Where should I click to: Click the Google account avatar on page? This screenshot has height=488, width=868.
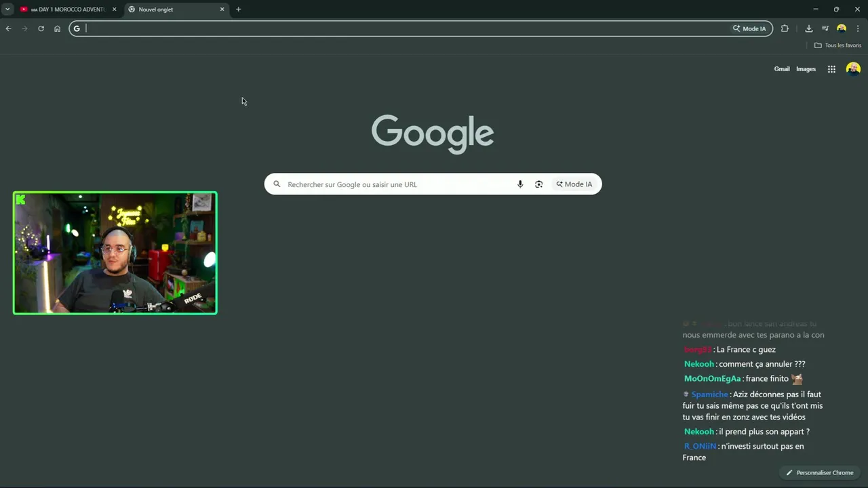pos(853,69)
